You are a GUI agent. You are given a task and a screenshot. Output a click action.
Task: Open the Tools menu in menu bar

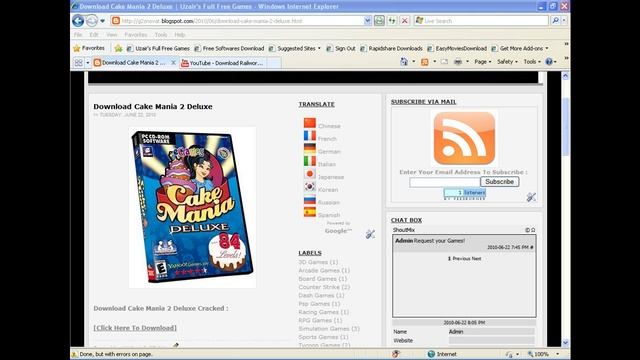(161, 35)
